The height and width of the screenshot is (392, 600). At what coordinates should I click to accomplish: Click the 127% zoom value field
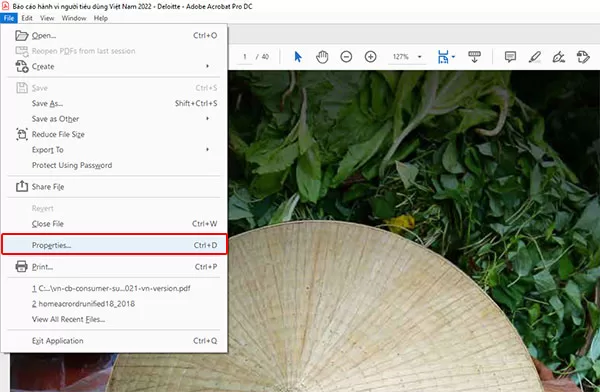(x=401, y=57)
